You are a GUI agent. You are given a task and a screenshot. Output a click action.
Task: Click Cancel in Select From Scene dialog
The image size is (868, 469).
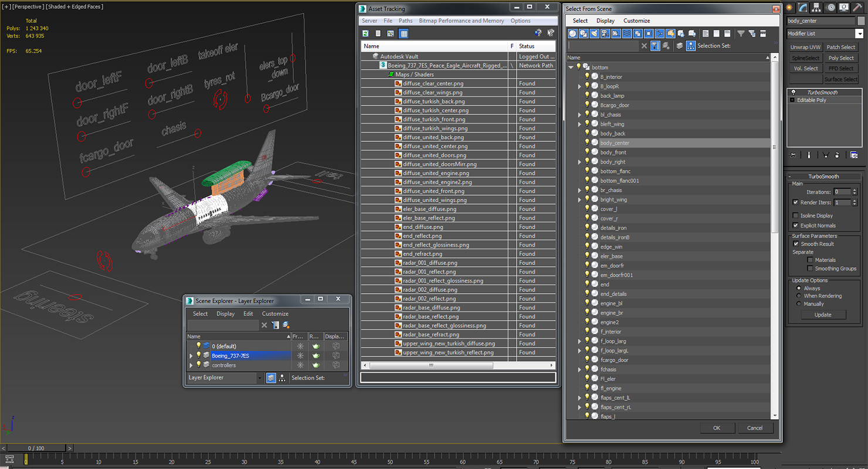tap(755, 428)
